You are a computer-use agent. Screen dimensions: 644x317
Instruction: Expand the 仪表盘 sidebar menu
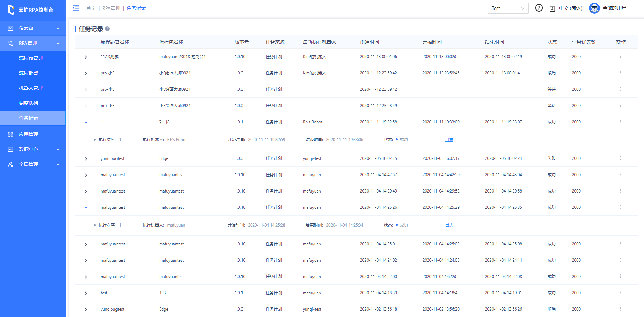33,28
